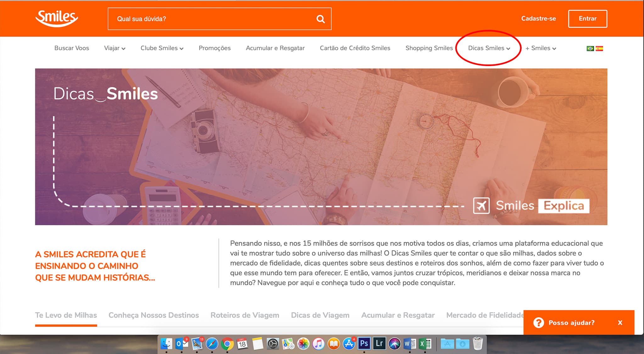This screenshot has height=354, width=644.
Task: Click the search magnifier icon
Action: pos(320,19)
